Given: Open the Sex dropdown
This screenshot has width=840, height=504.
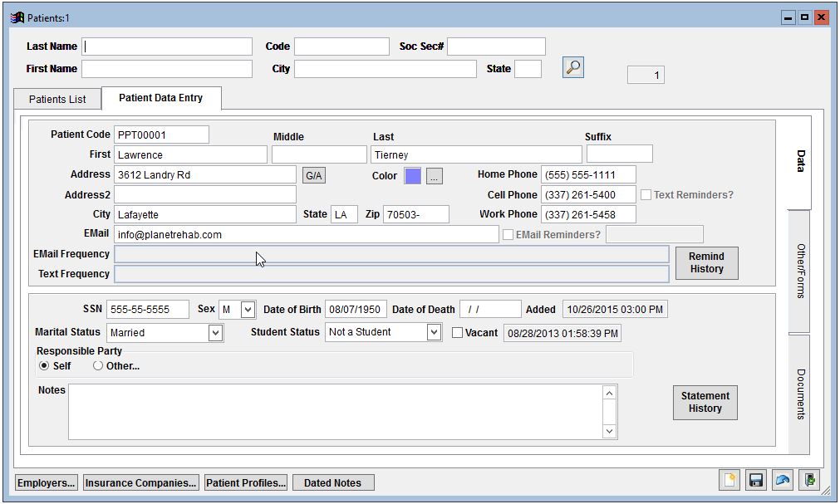Looking at the screenshot, I should 247,310.
